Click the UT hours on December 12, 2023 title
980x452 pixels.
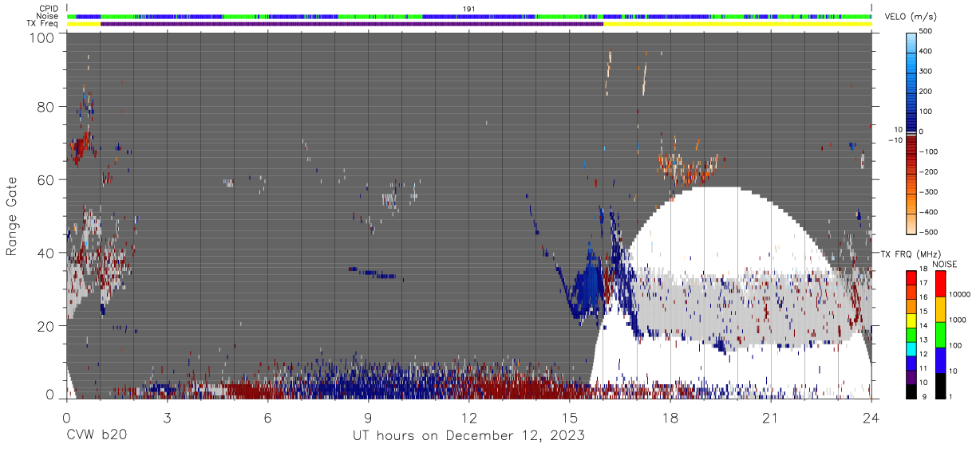click(x=469, y=436)
